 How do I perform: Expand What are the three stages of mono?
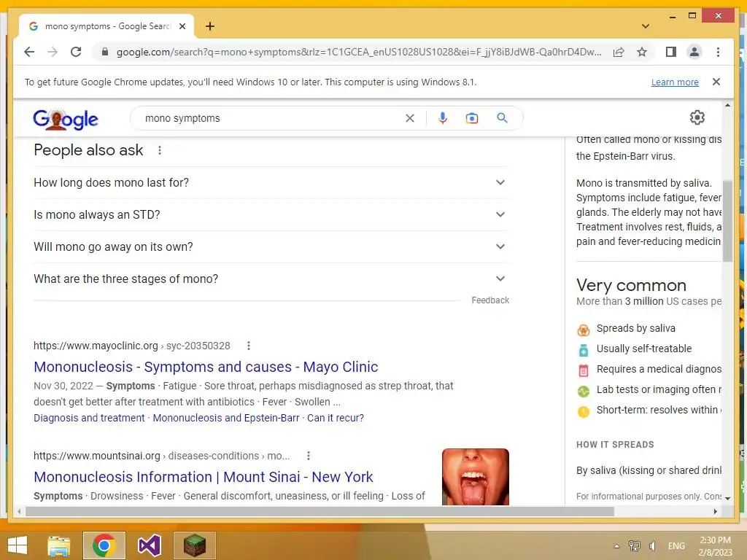pyautogui.click(x=271, y=279)
